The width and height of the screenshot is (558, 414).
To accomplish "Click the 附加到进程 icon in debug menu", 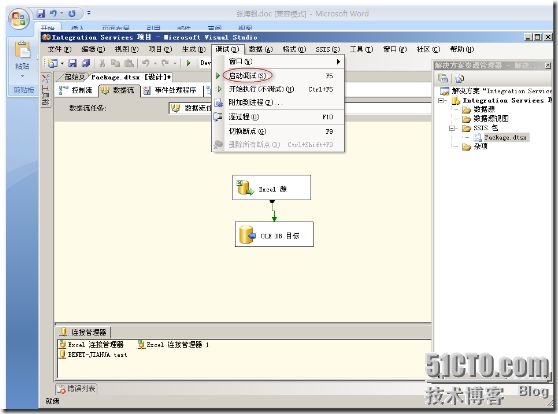I will 218,103.
